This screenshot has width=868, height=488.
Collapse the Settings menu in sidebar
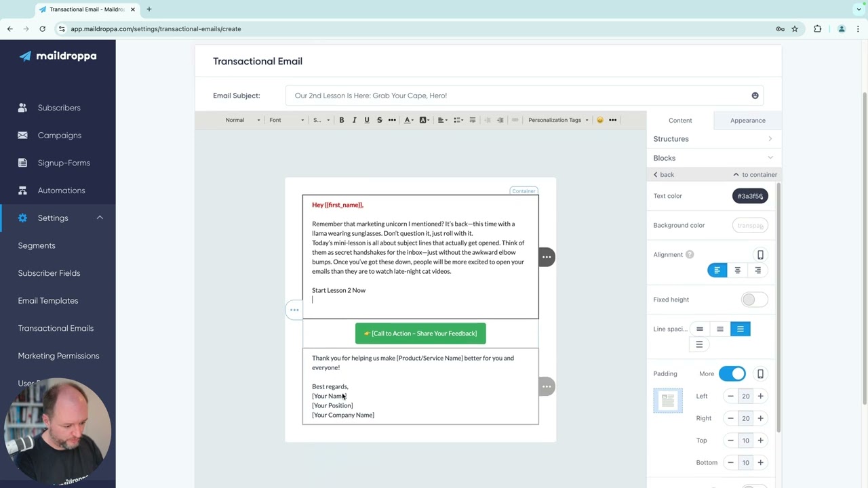pyautogui.click(x=100, y=218)
